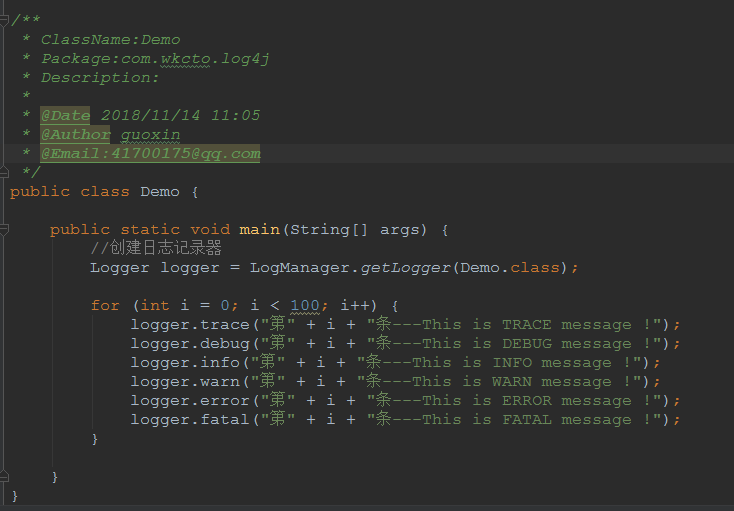
Task: Click the fold marker at the main method's closing brace
Action: pos(4,476)
